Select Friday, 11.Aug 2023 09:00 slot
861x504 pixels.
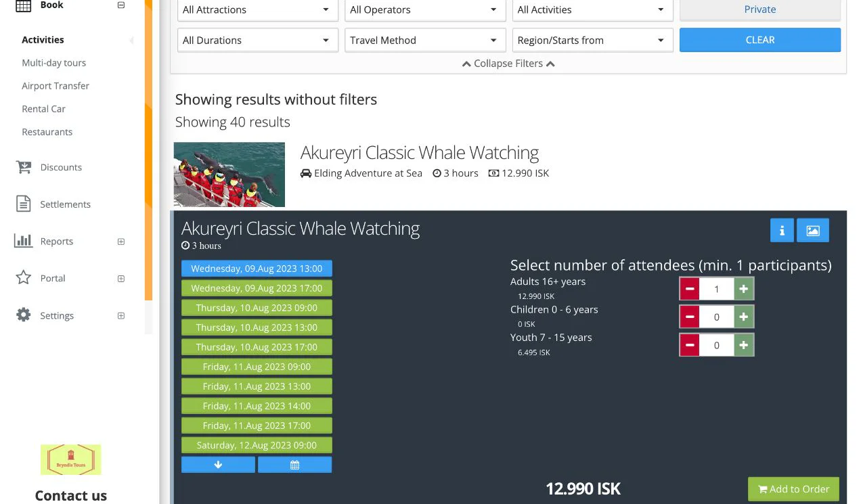(x=257, y=367)
